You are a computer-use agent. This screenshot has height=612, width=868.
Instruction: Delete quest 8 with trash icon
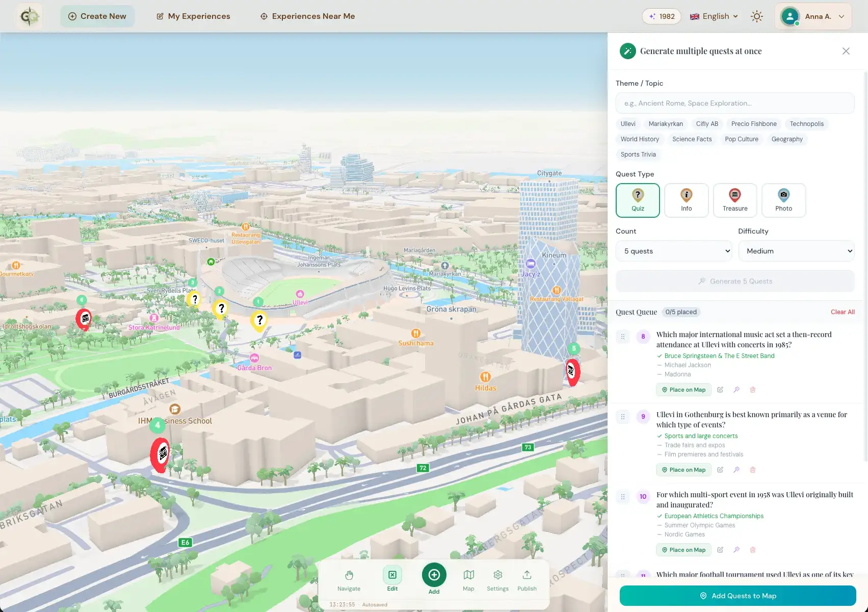coord(752,390)
